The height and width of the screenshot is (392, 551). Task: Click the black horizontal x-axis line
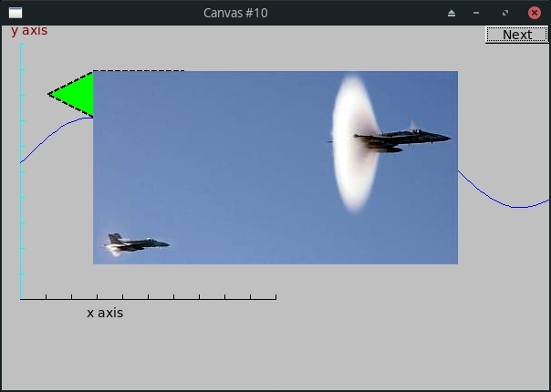click(x=149, y=299)
